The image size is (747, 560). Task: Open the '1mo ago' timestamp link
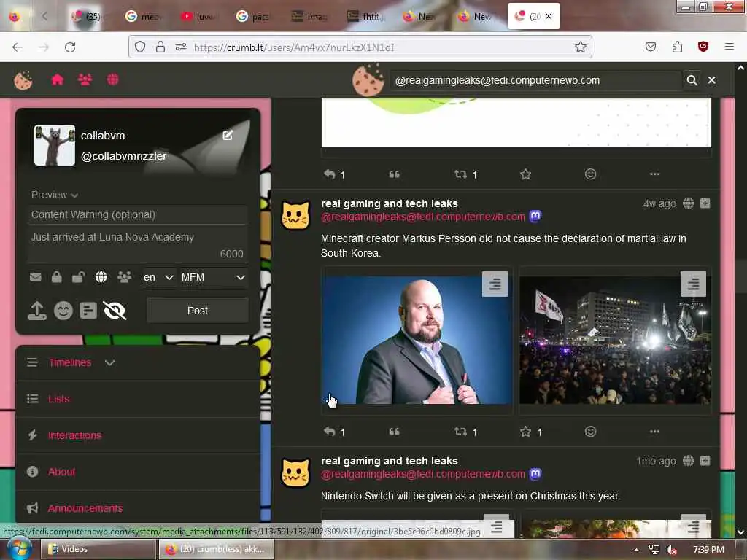click(x=656, y=461)
